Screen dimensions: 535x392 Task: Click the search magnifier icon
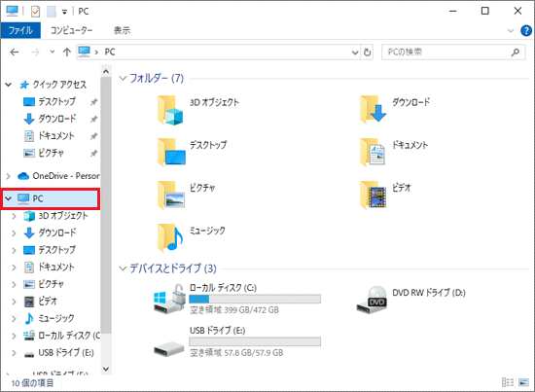(x=516, y=53)
